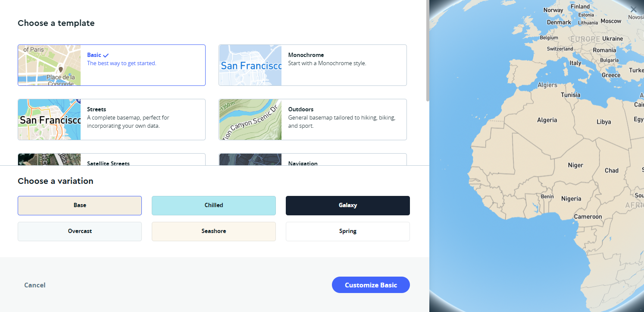Click the Basic template Paris thumbnail
Image resolution: width=644 pixels, height=312 pixels.
(x=49, y=65)
